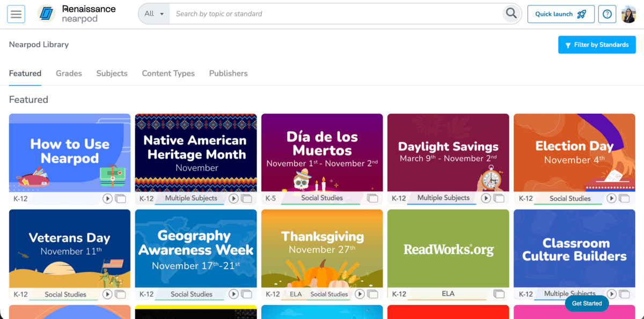Open the Content Types tab
Viewport: 644px width, 319px height.
(168, 73)
